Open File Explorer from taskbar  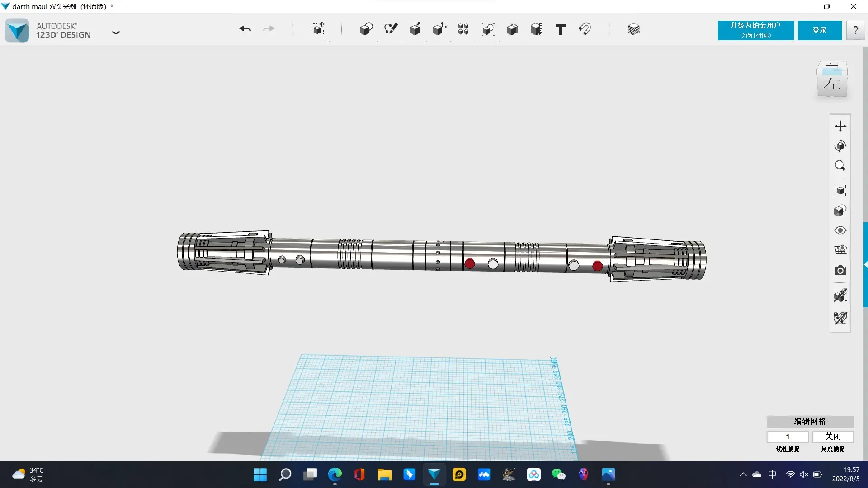point(385,474)
